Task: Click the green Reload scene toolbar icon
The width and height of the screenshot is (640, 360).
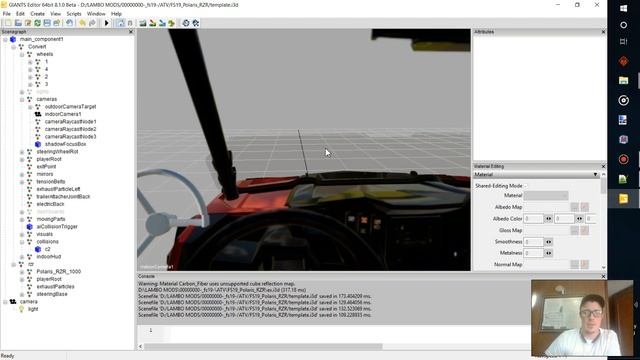Action: click(x=37, y=23)
